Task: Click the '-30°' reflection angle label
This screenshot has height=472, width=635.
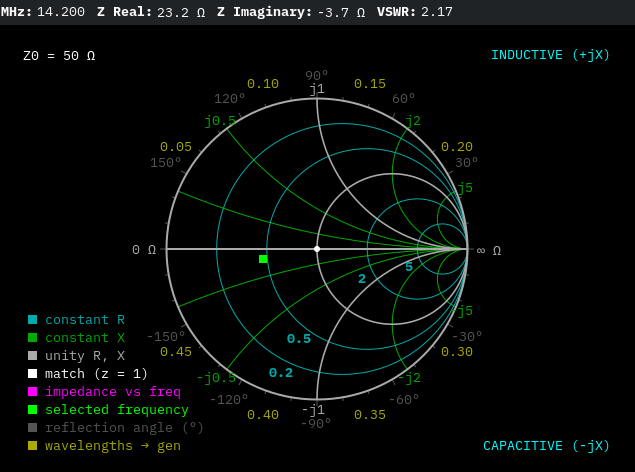Action: click(467, 336)
